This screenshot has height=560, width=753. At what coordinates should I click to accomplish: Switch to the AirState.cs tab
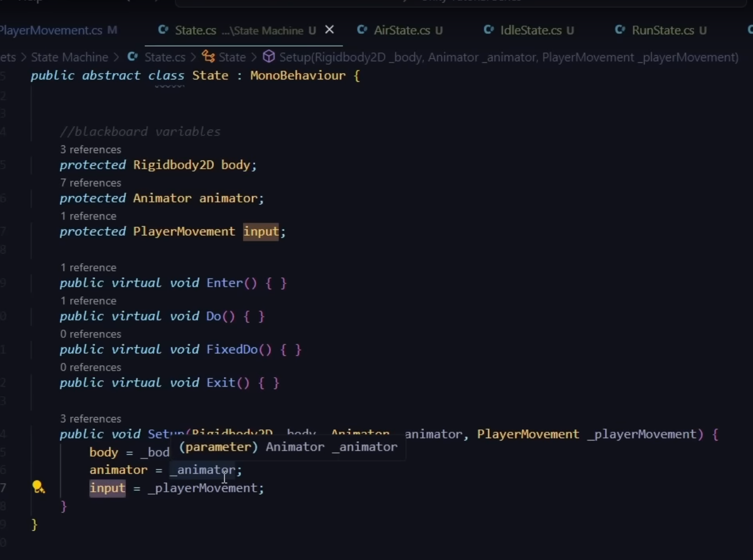click(x=402, y=30)
